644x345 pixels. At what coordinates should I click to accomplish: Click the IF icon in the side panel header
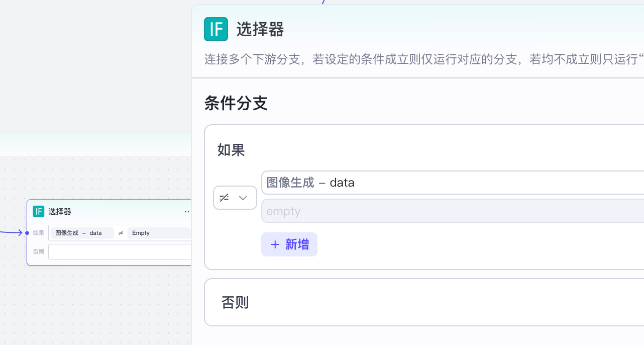tap(216, 29)
